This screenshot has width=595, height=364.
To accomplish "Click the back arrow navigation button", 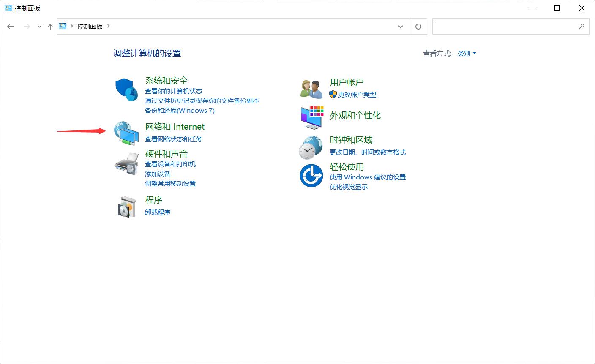I will tap(11, 26).
